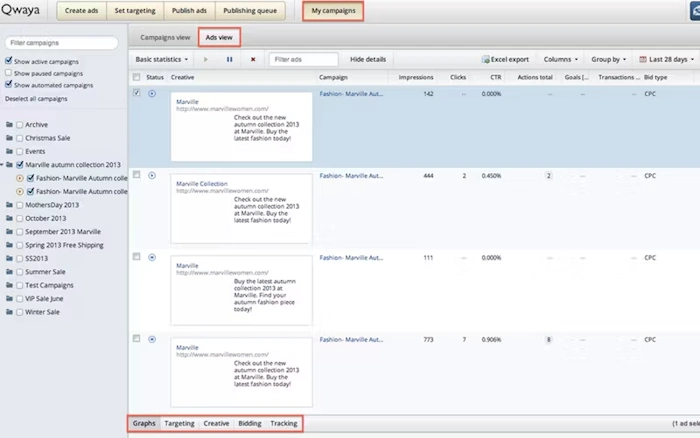Viewport: 700px width, 438px height.
Task: Click the September 2013 Marville folder icon
Action: pos(9,232)
